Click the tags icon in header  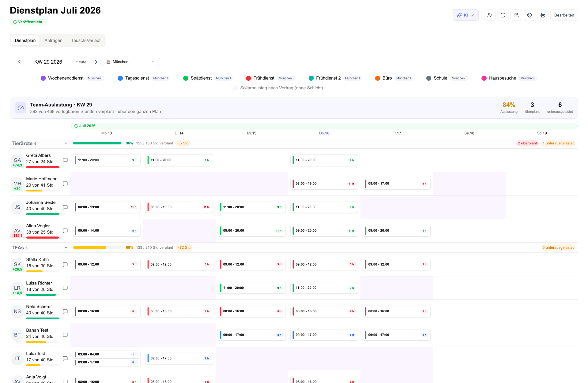[x=530, y=15]
